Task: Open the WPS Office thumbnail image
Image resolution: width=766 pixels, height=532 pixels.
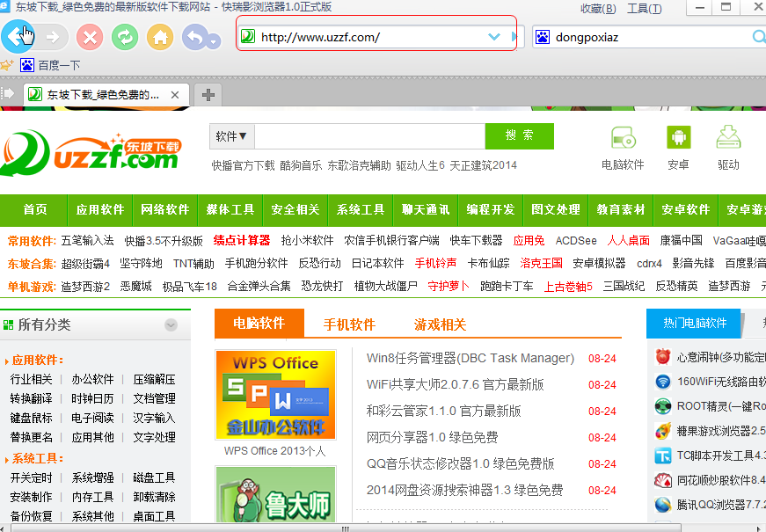Action: pyautogui.click(x=275, y=395)
